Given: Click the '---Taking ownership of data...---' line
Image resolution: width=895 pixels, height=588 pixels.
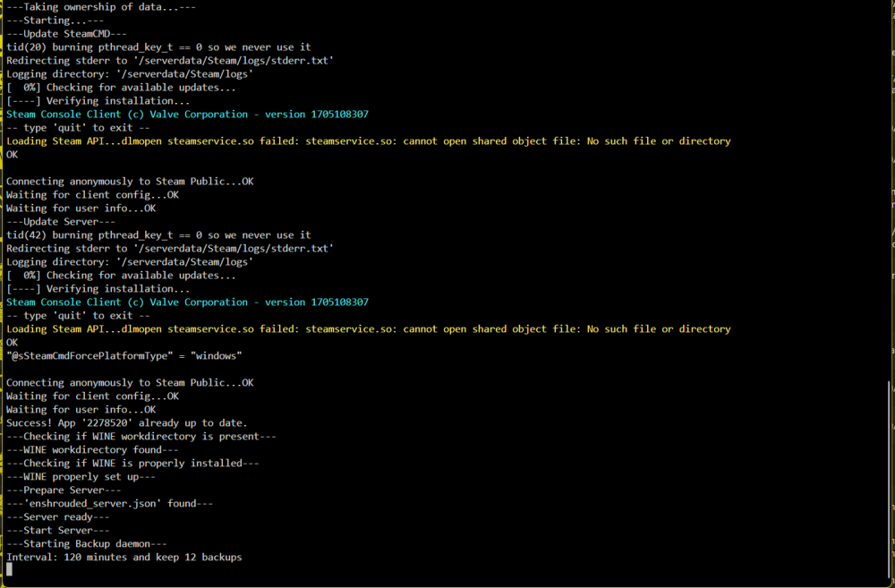Looking at the screenshot, I should (101, 7).
